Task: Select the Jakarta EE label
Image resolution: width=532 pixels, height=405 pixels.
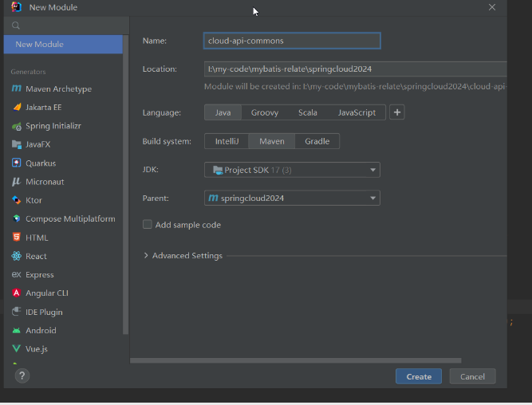Action: coord(43,107)
